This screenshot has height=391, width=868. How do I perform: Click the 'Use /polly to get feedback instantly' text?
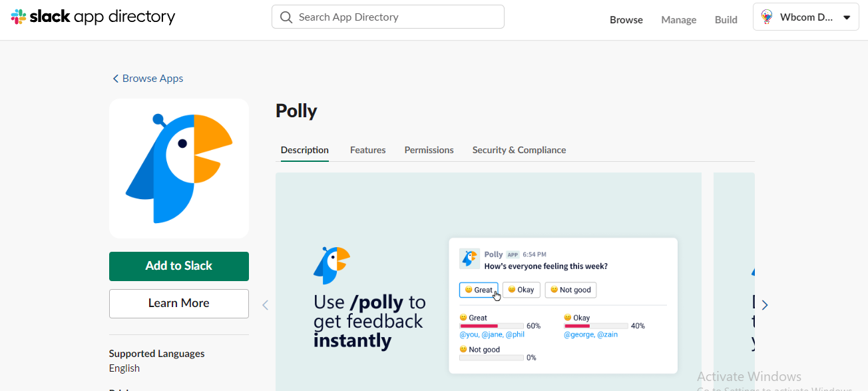coord(369,322)
